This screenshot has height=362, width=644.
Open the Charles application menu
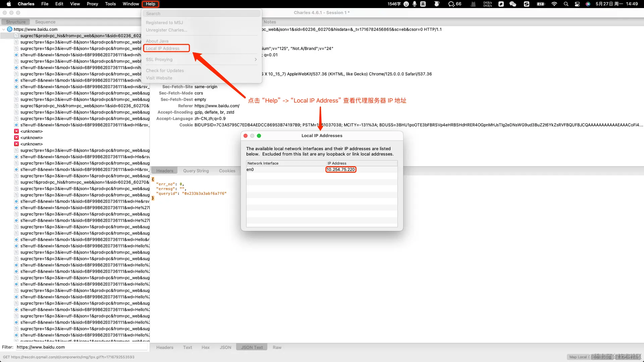[x=26, y=4]
